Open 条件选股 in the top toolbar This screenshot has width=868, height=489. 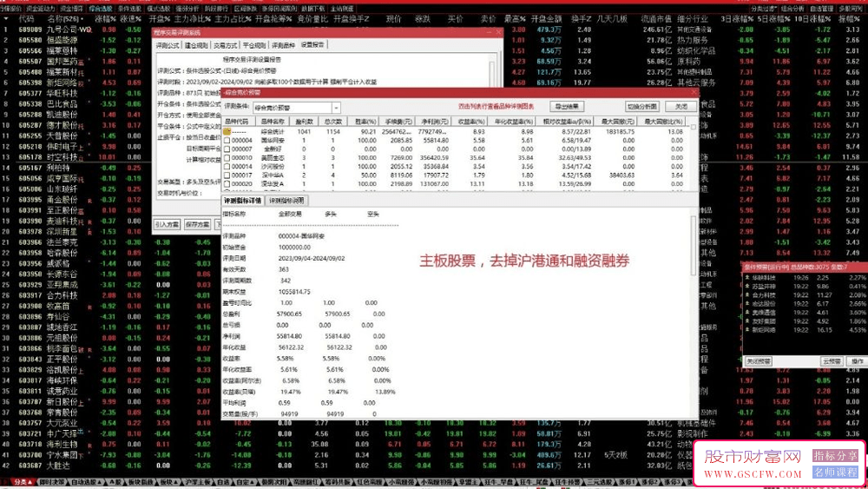(x=129, y=9)
